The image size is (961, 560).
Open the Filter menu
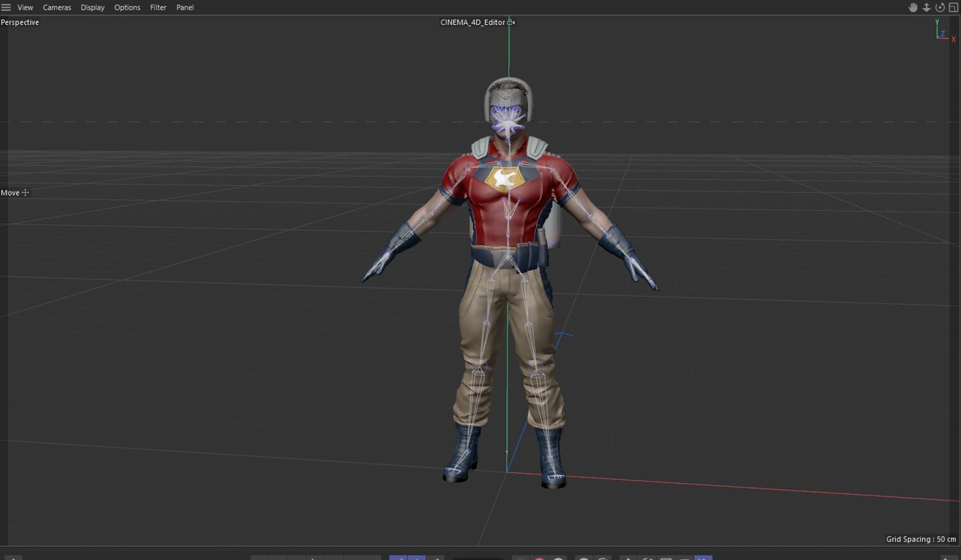[x=158, y=8]
